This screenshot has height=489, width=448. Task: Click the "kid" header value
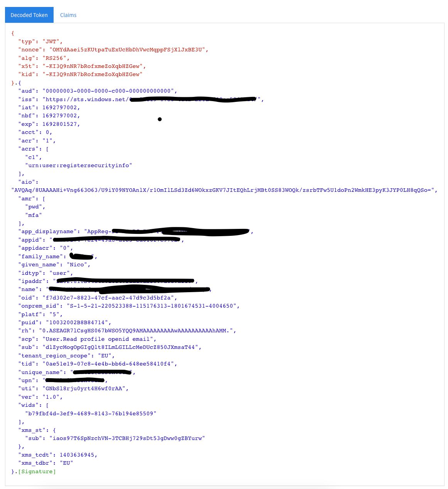tap(93, 74)
